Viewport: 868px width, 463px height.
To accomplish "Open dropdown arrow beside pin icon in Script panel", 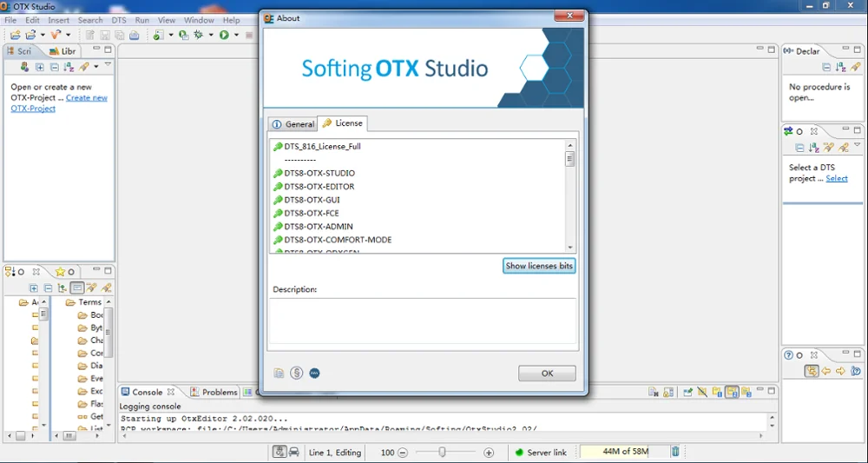I will pyautogui.click(x=95, y=67).
